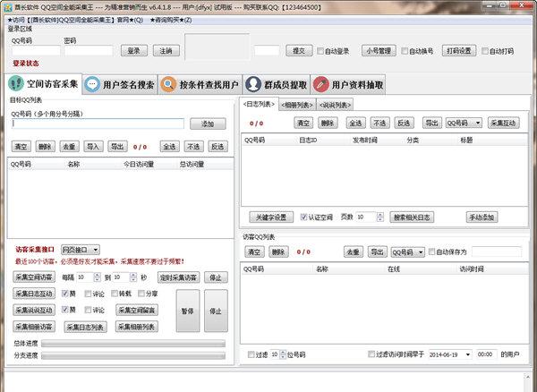537x392 pixels.
Task: Open 咨询购买 menu item
Action: [171, 20]
